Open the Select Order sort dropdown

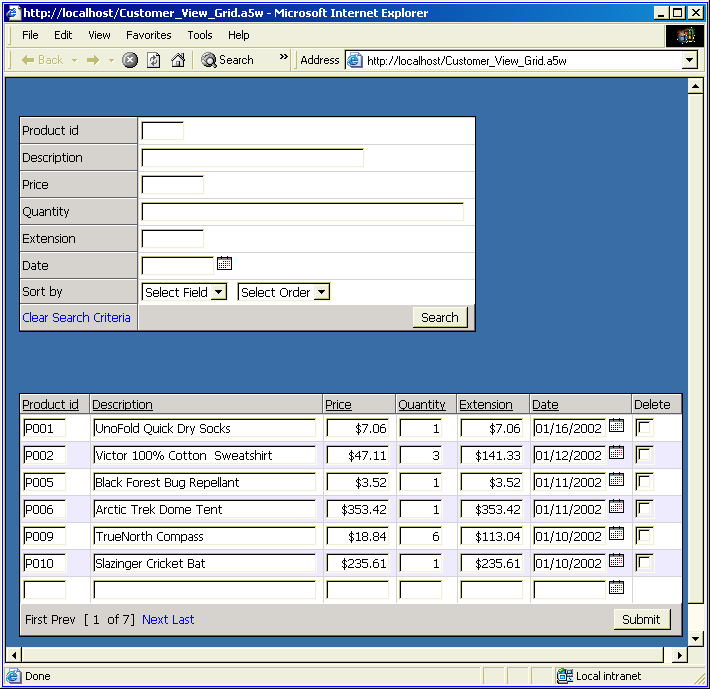[283, 292]
